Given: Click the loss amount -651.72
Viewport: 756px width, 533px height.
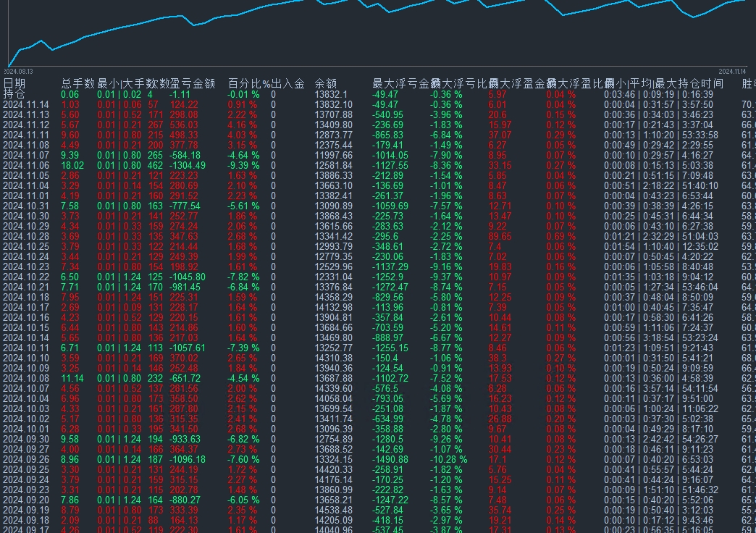Looking at the screenshot, I should [x=185, y=378].
